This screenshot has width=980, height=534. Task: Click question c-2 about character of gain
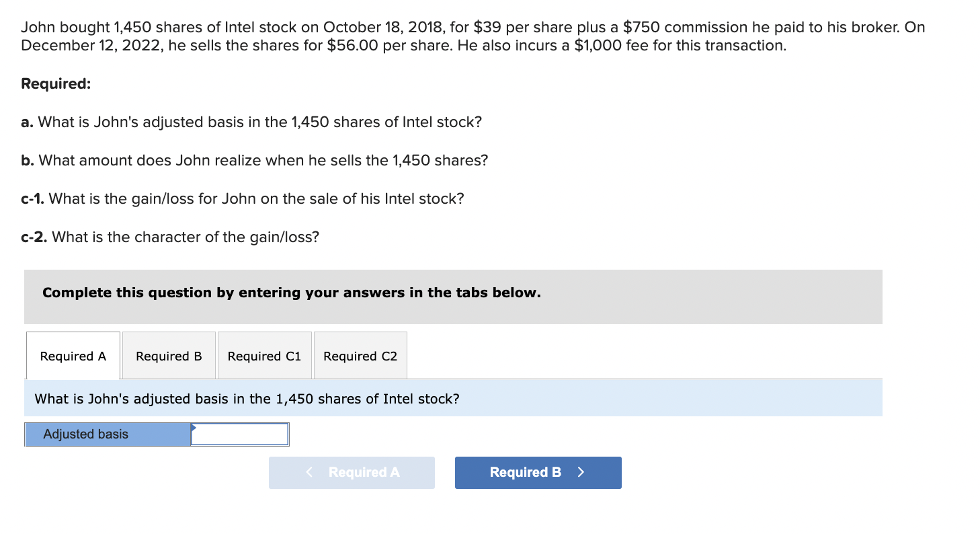tap(170, 237)
